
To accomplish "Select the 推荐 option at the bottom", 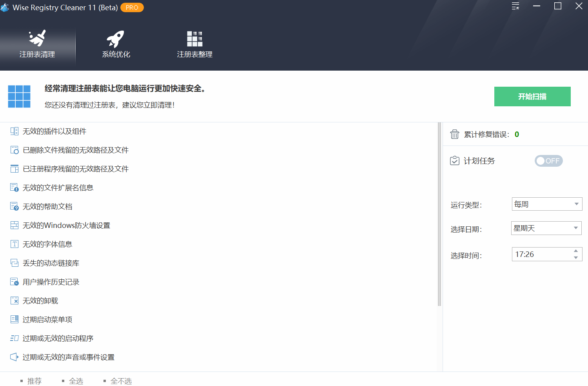I will pyautogui.click(x=34, y=381).
